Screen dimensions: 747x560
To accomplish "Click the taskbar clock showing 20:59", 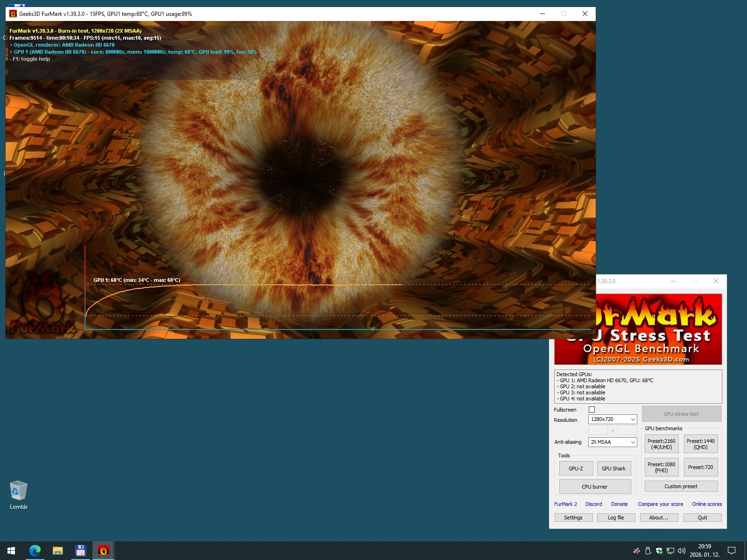I will (705, 551).
